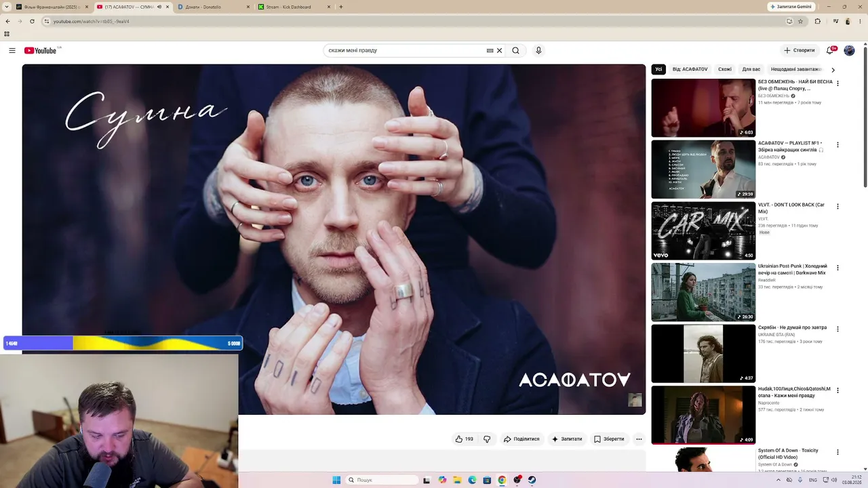Open options for VLVT. DON'T LOOK BACK video
The image size is (868, 488).
pos(837,206)
